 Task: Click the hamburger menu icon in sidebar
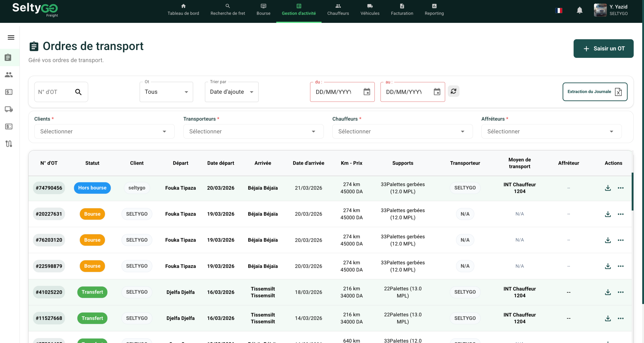pyautogui.click(x=11, y=37)
